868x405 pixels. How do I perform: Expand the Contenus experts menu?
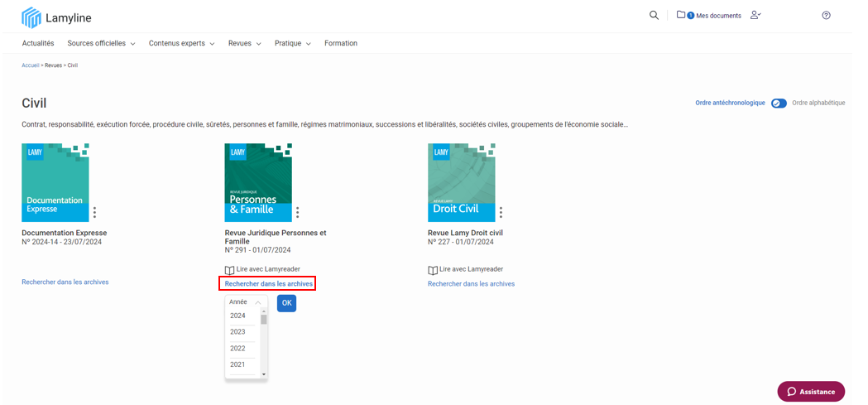[x=181, y=43]
